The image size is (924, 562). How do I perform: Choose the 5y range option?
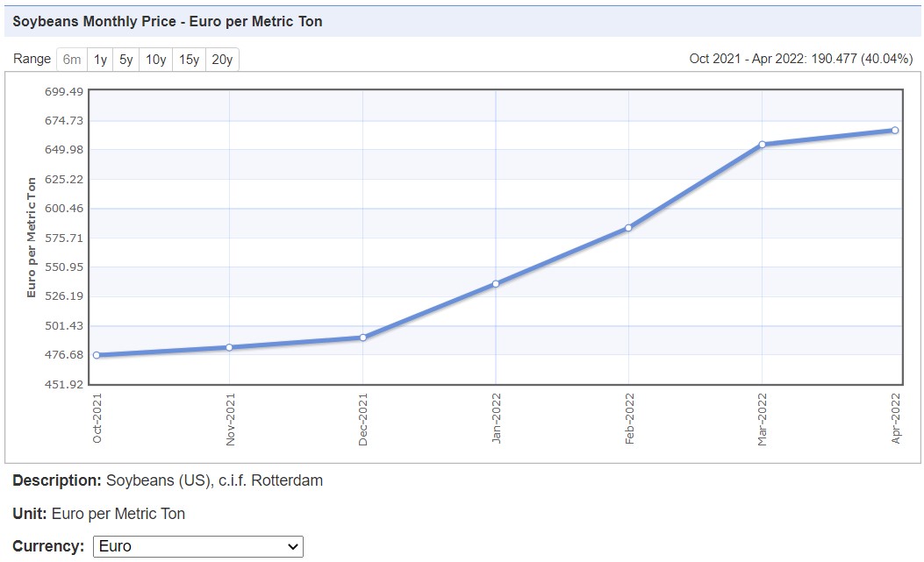click(126, 60)
